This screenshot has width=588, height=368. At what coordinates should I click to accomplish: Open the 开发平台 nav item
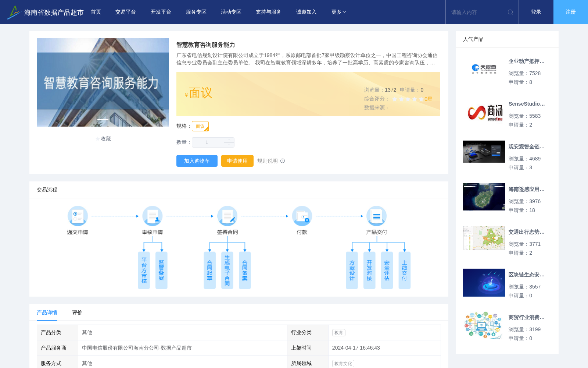[x=161, y=12]
